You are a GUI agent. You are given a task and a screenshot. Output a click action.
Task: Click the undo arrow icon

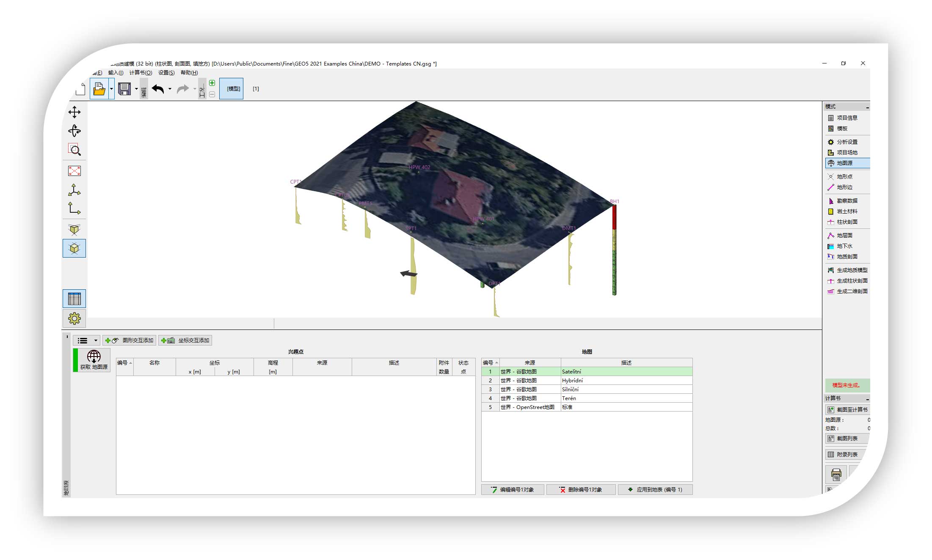tap(158, 89)
